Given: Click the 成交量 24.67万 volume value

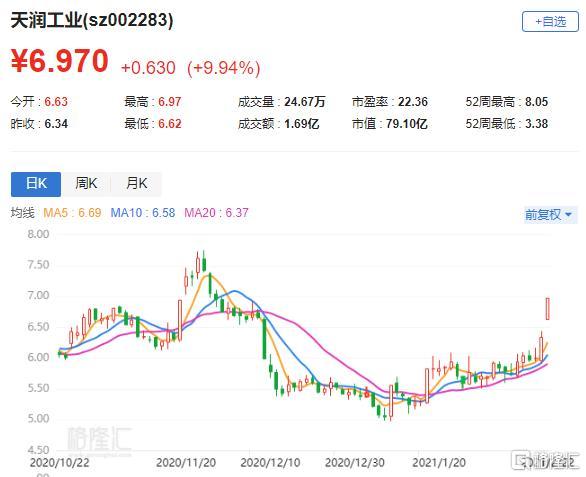Looking at the screenshot, I should [281, 102].
